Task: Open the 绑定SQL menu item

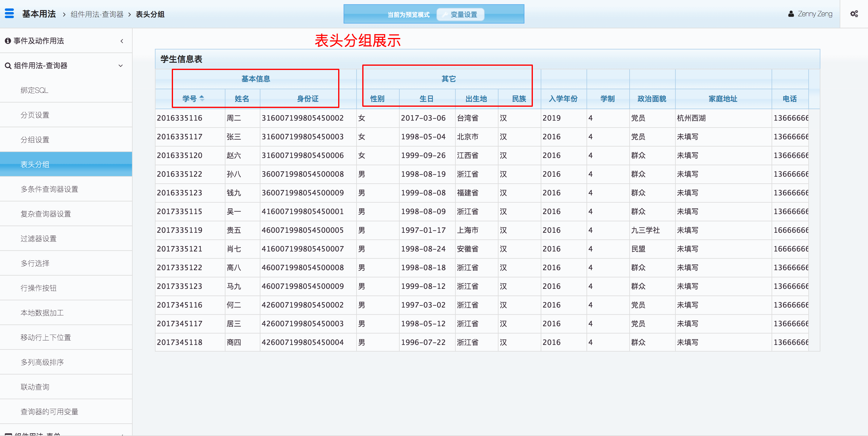Action: [x=34, y=90]
